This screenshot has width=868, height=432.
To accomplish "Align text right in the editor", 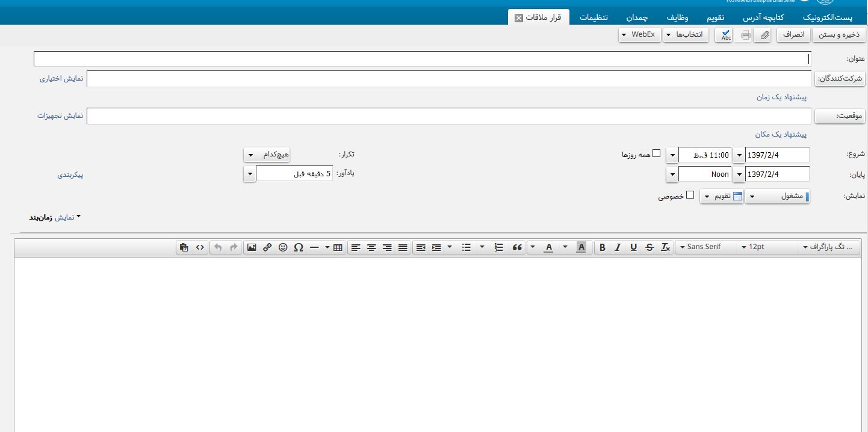I will pyautogui.click(x=387, y=247).
